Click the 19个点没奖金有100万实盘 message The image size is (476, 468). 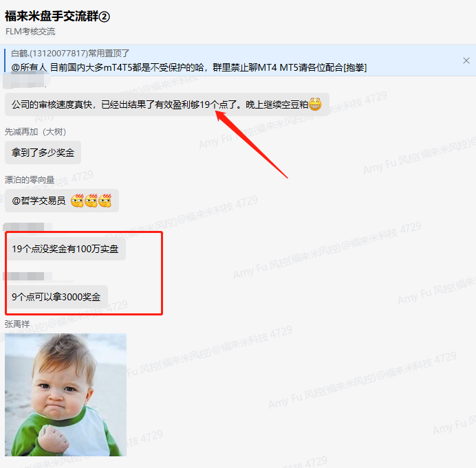[65, 249]
